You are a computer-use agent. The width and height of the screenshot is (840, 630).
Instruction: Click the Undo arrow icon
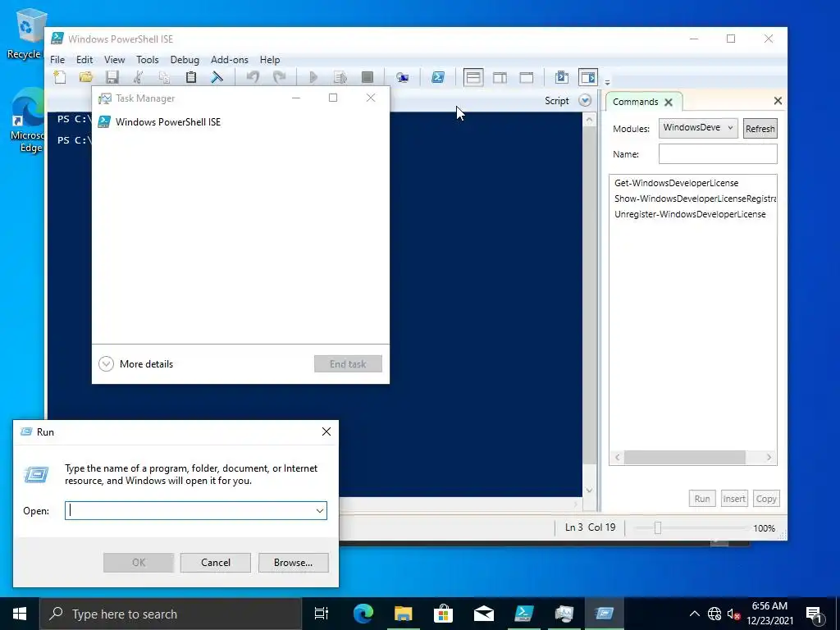point(253,77)
